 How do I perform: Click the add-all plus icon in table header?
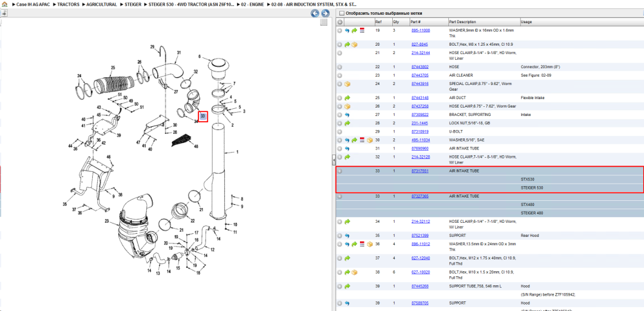340,22
